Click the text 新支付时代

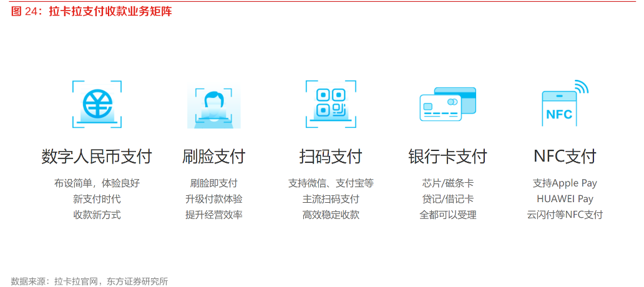pyautogui.click(x=97, y=199)
